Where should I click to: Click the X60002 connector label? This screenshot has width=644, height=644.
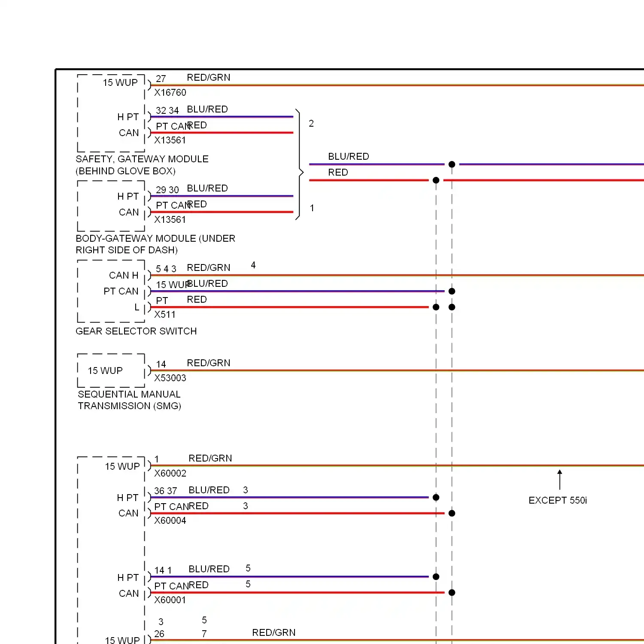click(170, 473)
